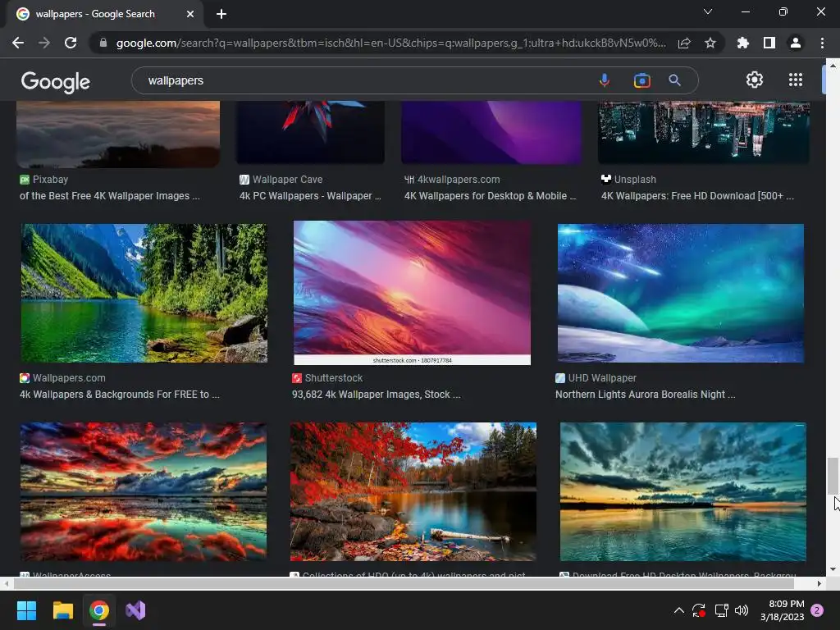The height and width of the screenshot is (630, 840).
Task: Open the Wallpaper Cave source link
Action: [281, 180]
